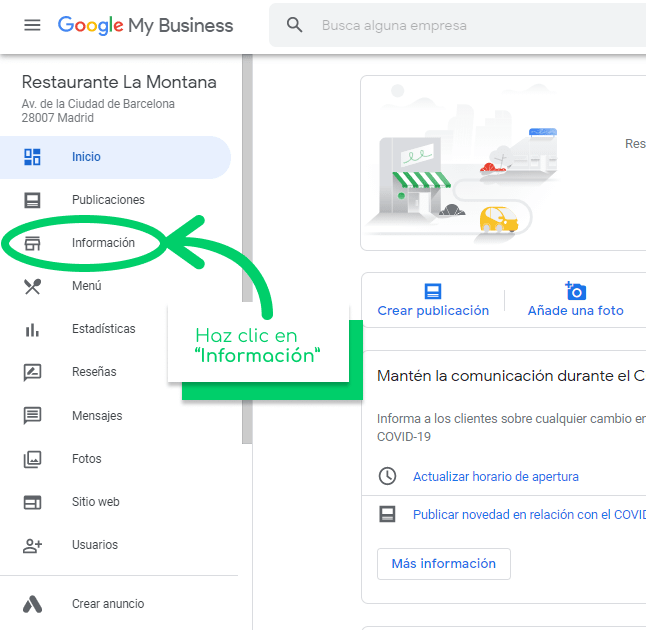Click the Información storefront icon

(x=32, y=243)
